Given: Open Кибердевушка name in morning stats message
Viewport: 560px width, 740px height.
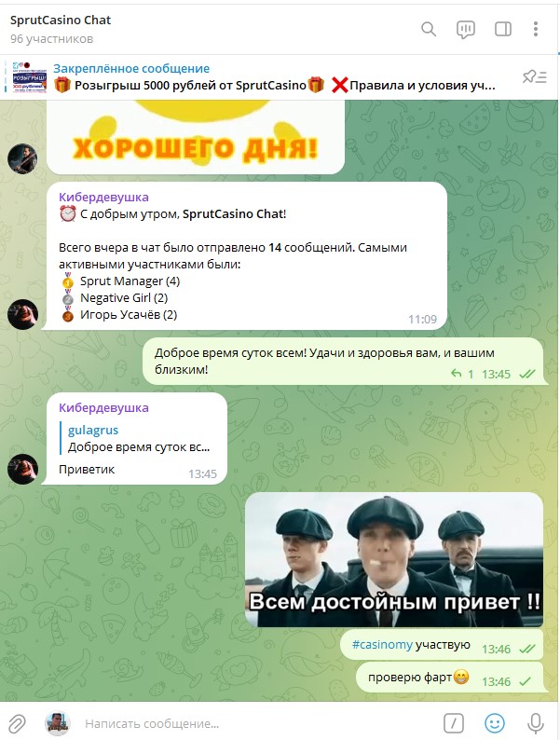Looking at the screenshot, I should pos(103,198).
